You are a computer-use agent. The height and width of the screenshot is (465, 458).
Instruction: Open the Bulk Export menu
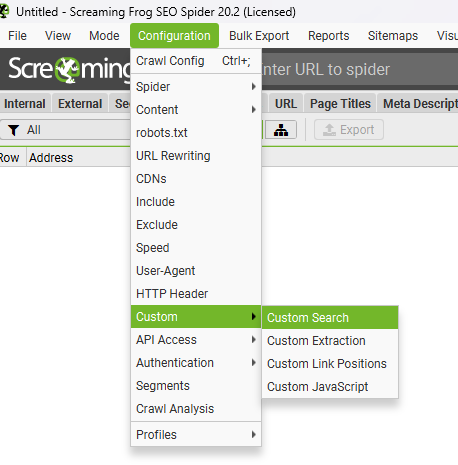(259, 36)
